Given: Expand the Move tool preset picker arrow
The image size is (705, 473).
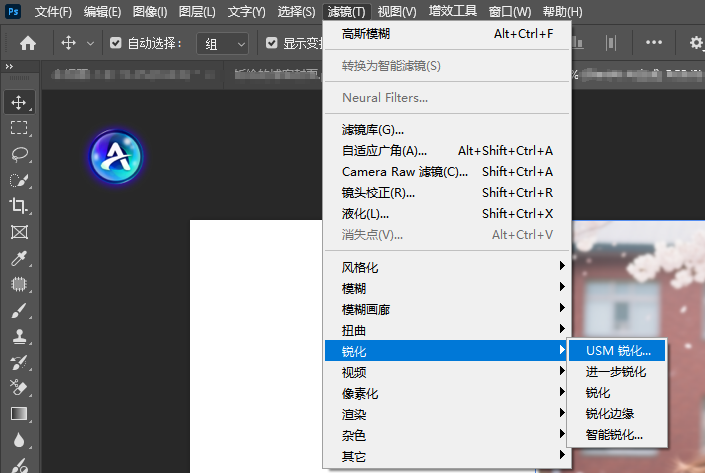Looking at the screenshot, I should tap(91, 43).
